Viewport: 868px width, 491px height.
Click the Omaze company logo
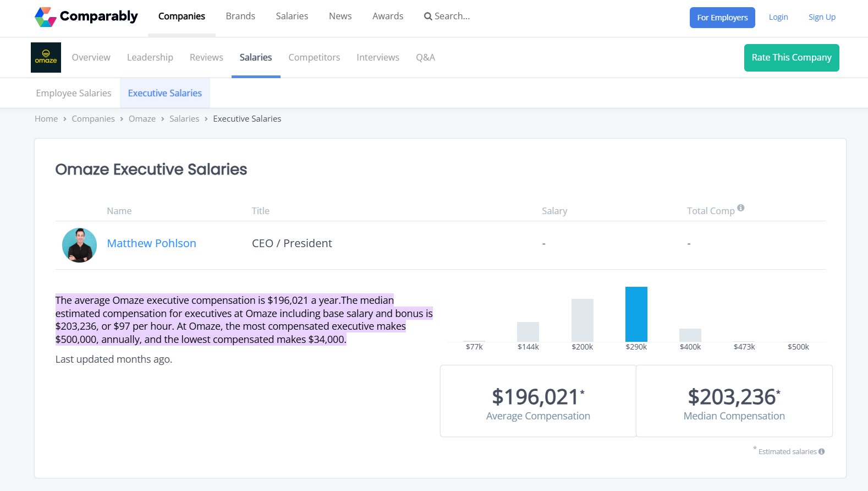coord(46,58)
